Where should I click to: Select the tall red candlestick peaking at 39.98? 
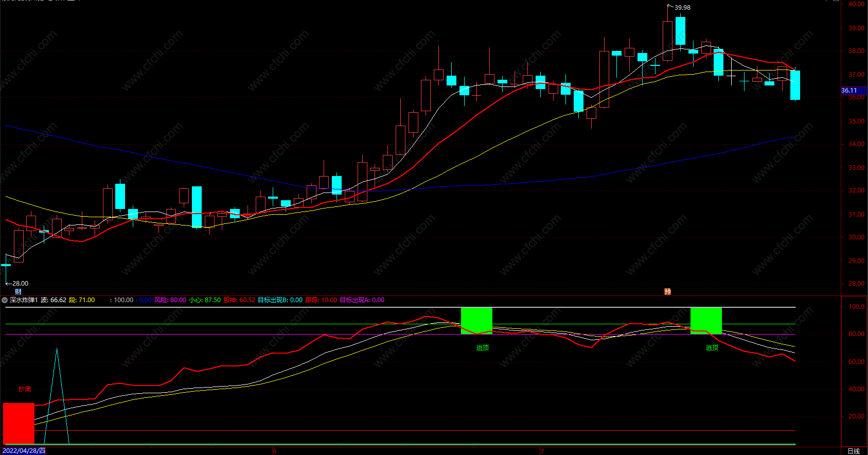coord(667,41)
